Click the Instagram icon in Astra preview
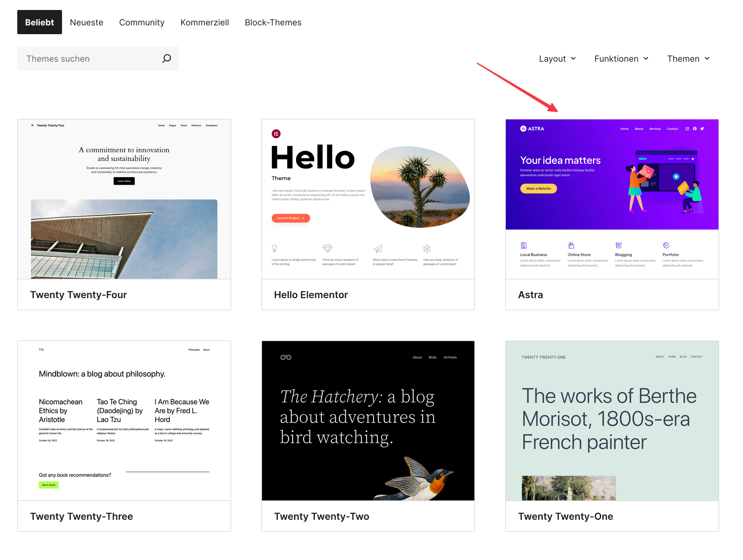 point(687,129)
